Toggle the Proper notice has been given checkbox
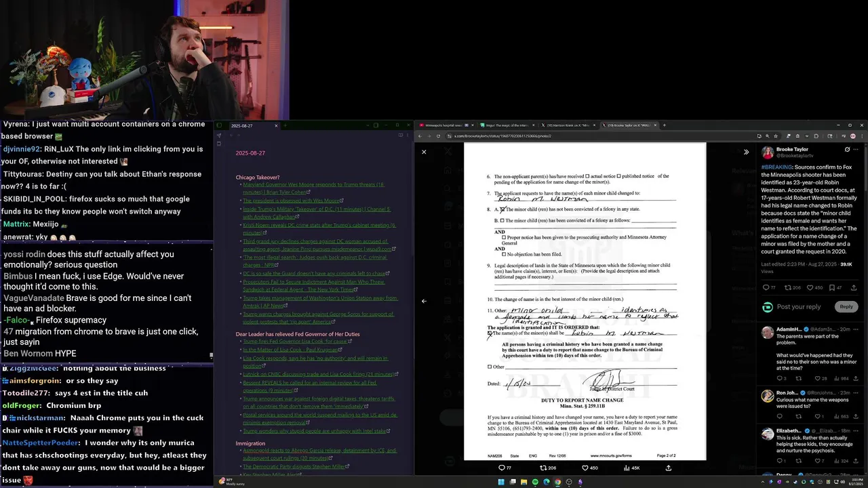 point(504,237)
